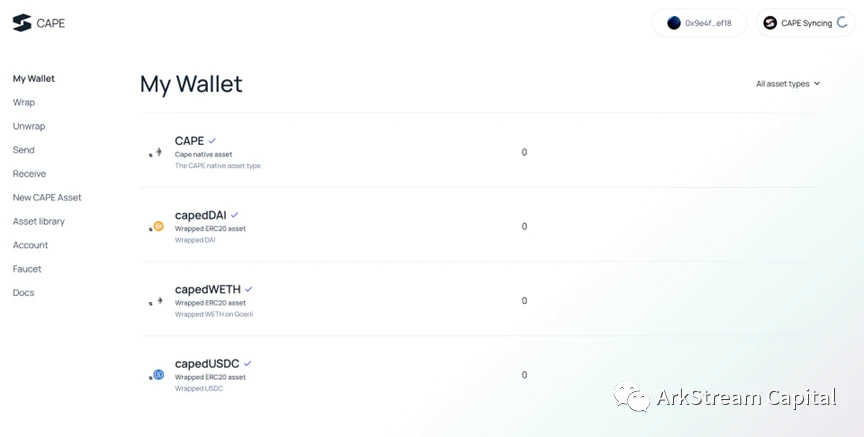Click the verified checkmark beside capedDAI
The image size is (864, 437).
tap(235, 215)
